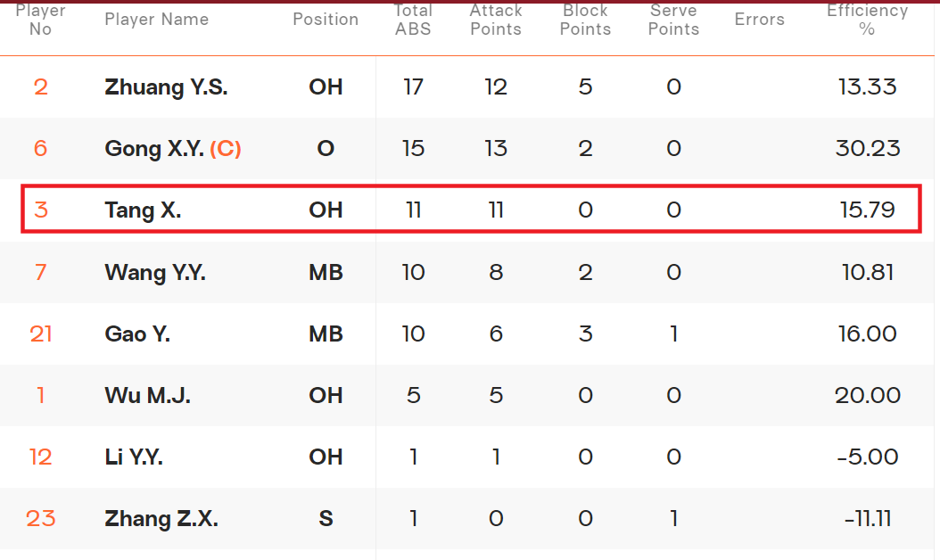Click the Efficiency % column header
Image resolution: width=940 pixels, height=560 pixels.
(x=867, y=20)
